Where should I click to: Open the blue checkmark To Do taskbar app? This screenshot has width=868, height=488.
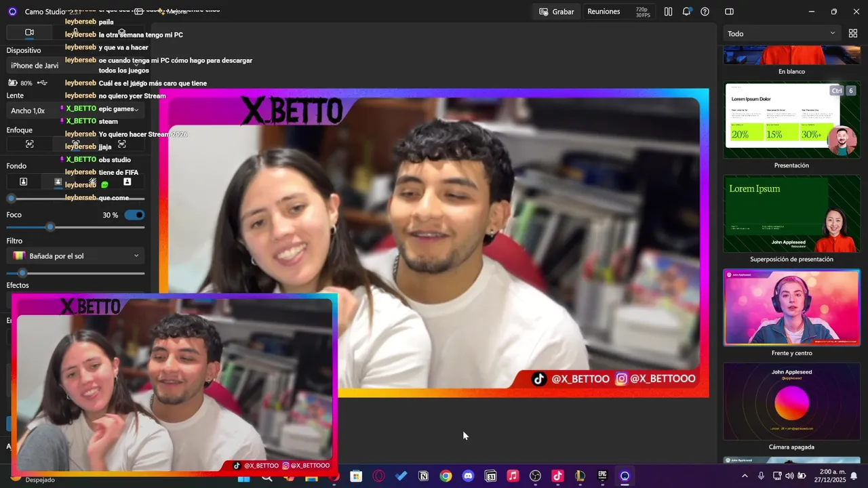point(401,476)
